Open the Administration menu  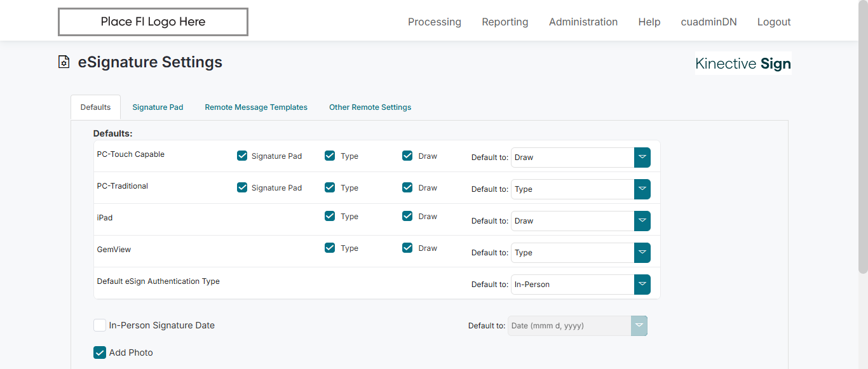coord(583,22)
